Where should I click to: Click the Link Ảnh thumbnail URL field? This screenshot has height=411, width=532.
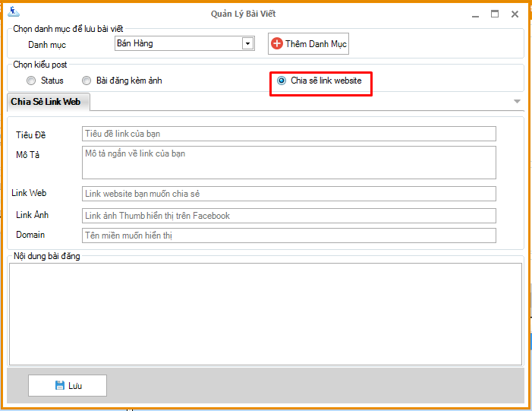pyautogui.click(x=289, y=216)
